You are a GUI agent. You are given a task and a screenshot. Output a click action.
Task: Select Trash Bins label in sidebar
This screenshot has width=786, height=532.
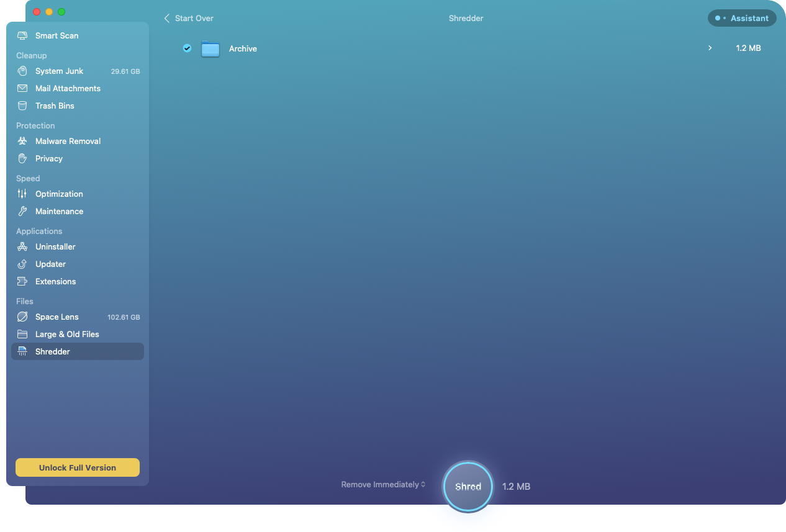click(x=55, y=106)
